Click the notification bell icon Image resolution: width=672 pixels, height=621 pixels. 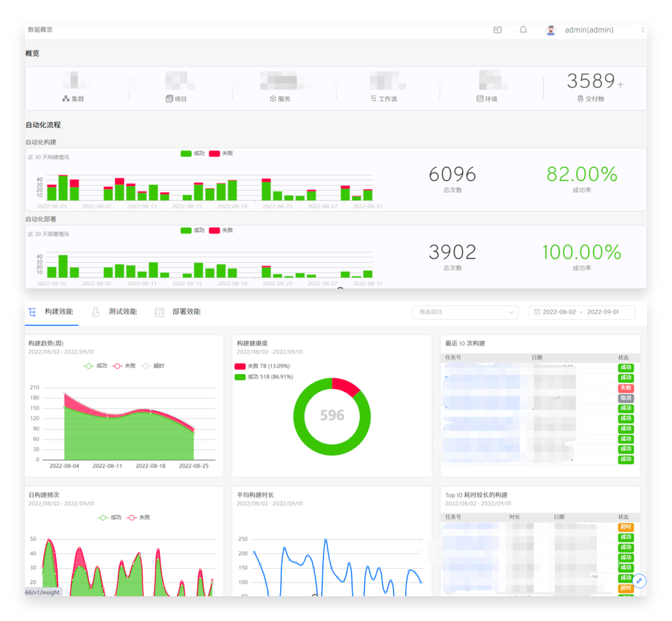pyautogui.click(x=523, y=30)
